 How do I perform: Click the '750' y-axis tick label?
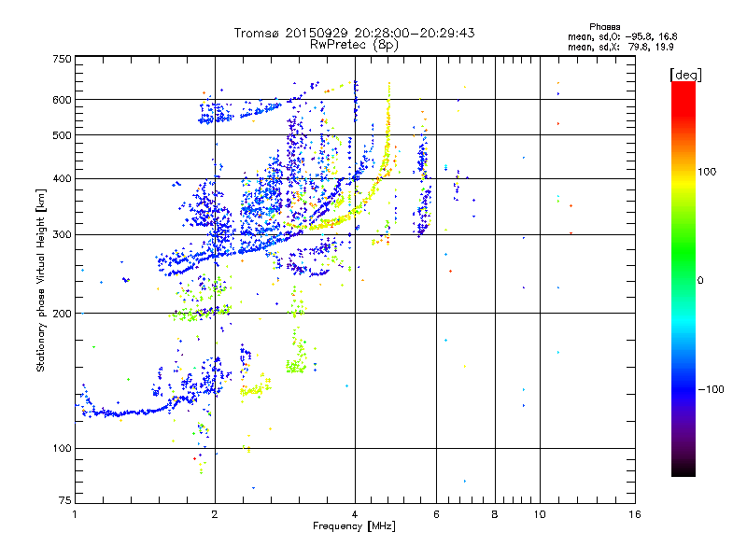(x=62, y=59)
